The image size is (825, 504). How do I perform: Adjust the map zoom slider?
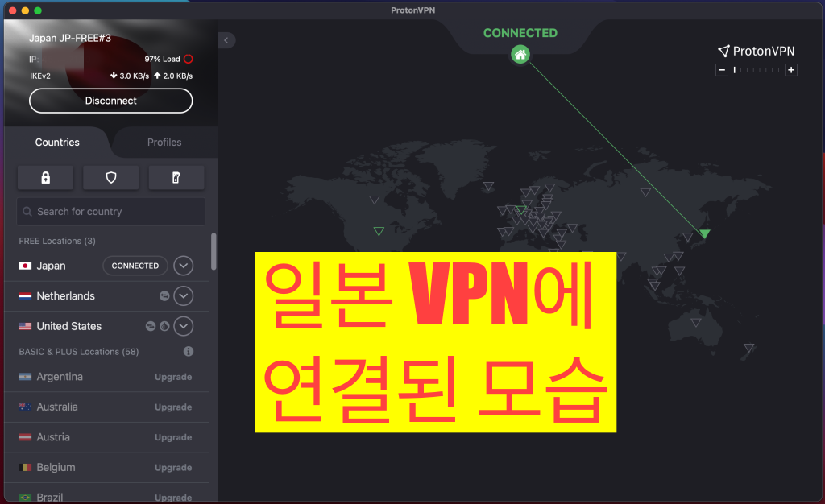tap(757, 70)
